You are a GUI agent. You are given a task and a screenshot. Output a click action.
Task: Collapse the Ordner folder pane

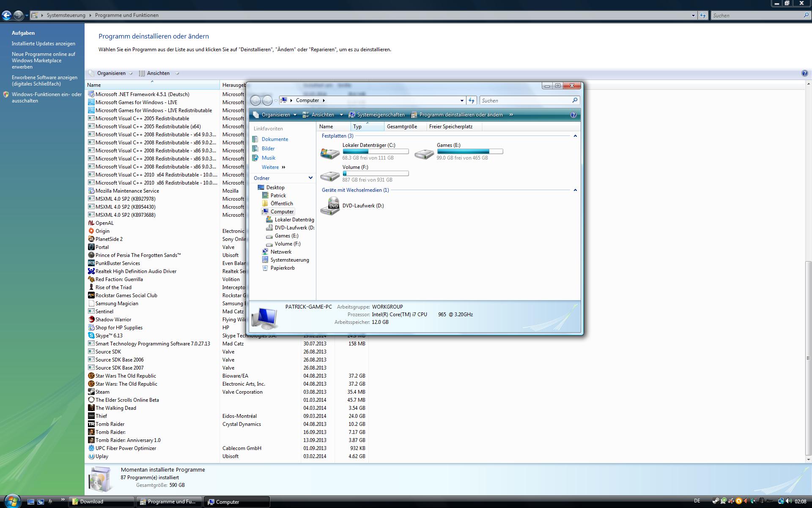(x=310, y=178)
